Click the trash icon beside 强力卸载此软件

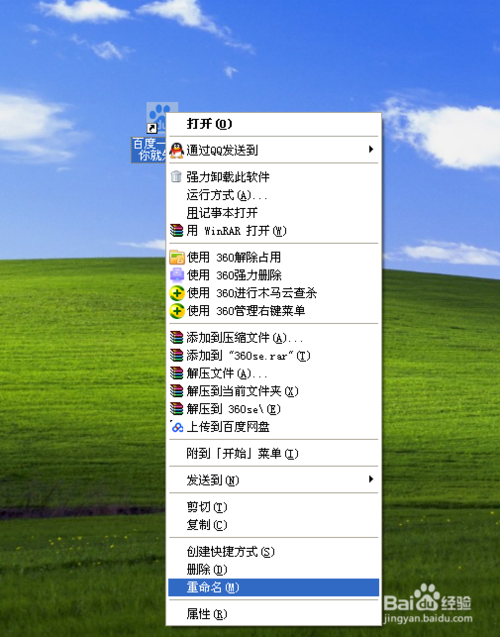tap(176, 176)
